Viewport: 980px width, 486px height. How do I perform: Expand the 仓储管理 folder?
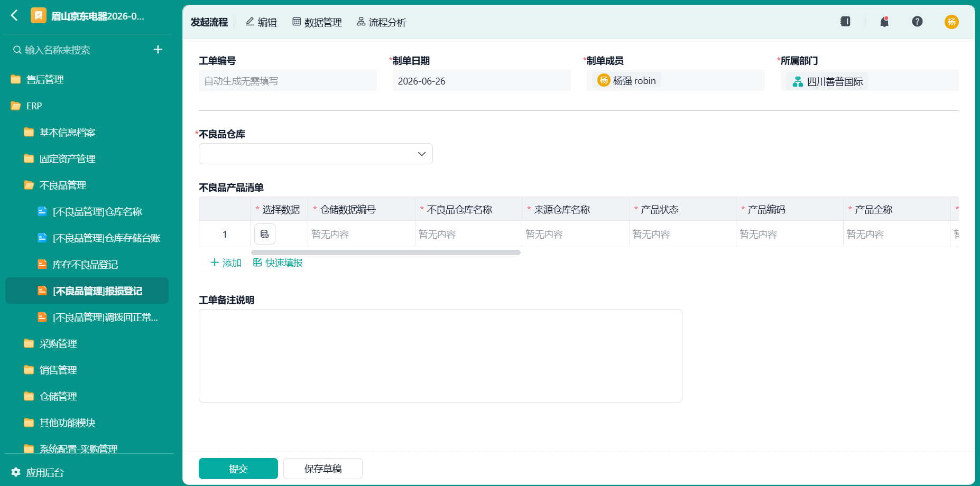(x=58, y=396)
